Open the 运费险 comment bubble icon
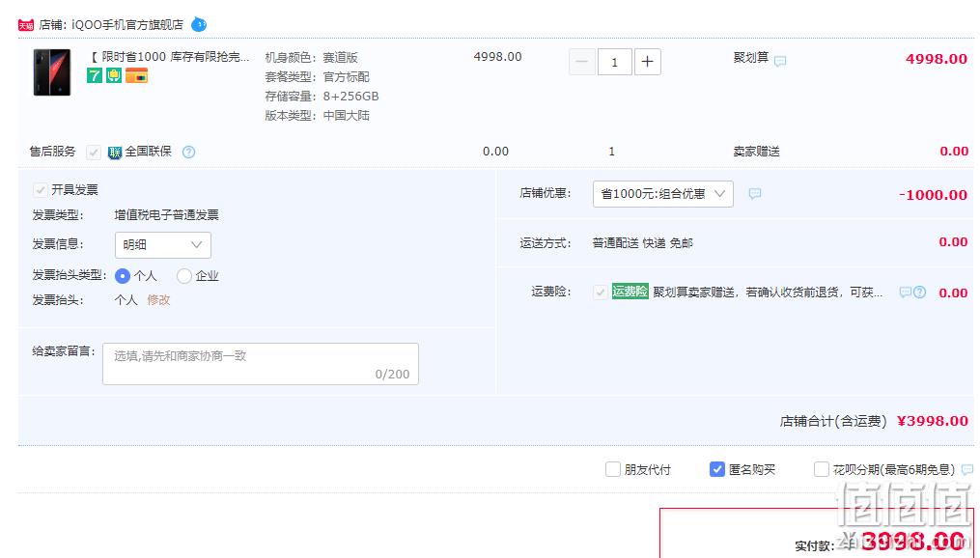 (905, 292)
